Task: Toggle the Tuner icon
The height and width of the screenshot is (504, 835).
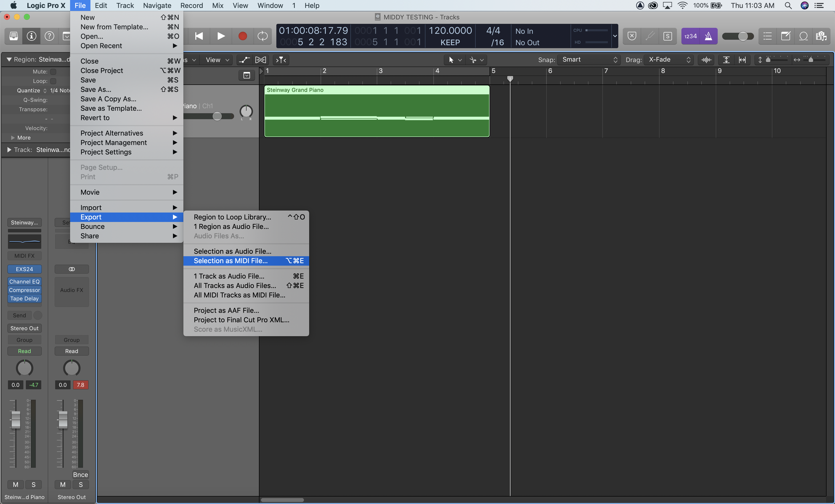Action: tap(650, 36)
